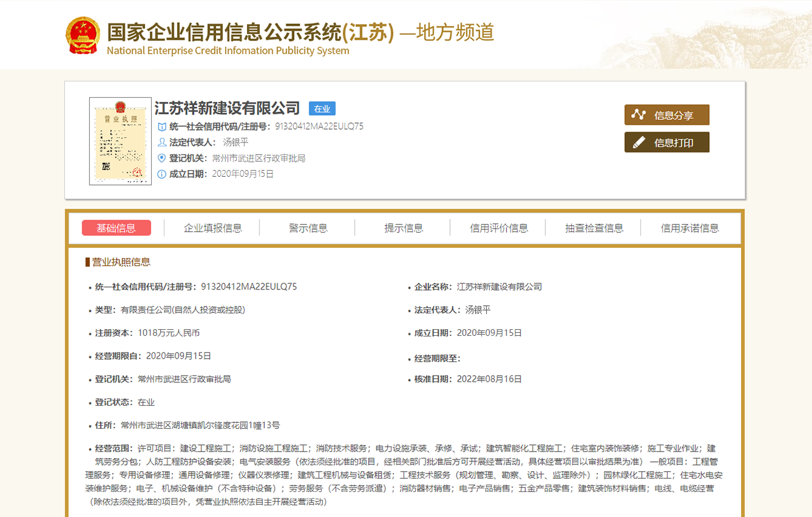The width and height of the screenshot is (812, 517).
Task: Click the company heading 江苏祥新建设有限公司
Action: [227, 108]
